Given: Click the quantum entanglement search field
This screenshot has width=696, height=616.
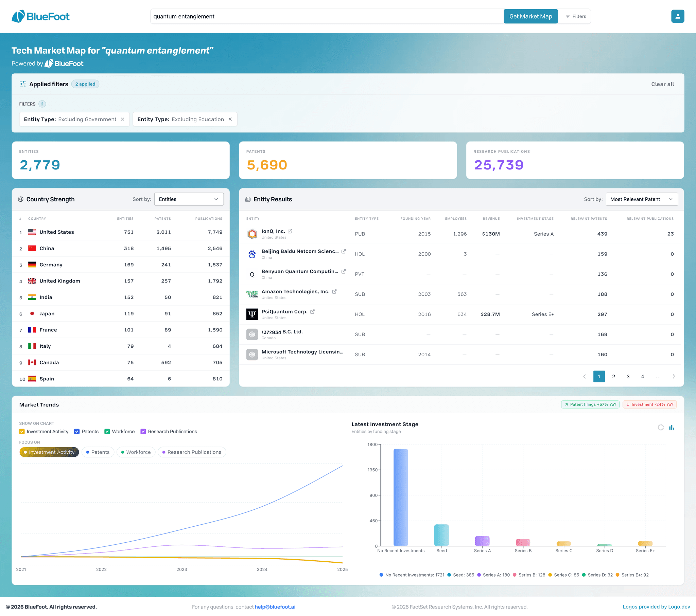Looking at the screenshot, I should point(327,16).
